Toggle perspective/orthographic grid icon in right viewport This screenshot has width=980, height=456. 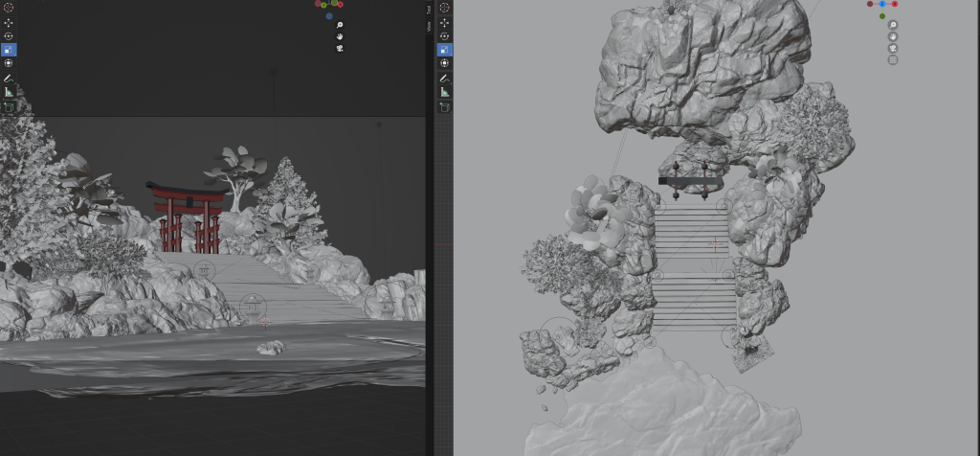pyautogui.click(x=893, y=60)
